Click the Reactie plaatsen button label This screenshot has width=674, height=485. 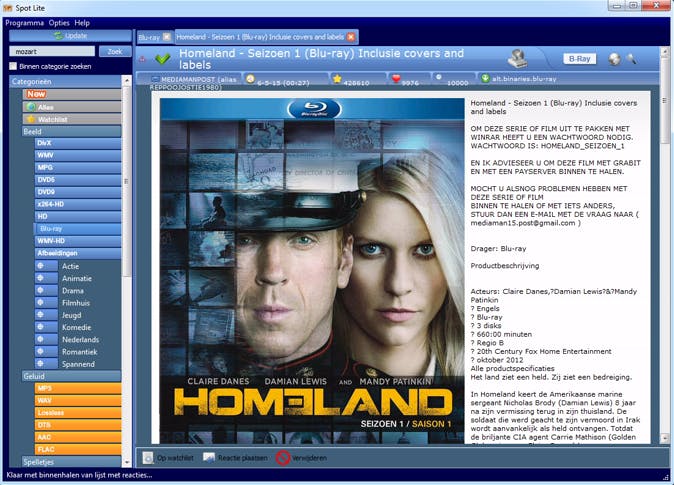(x=242, y=458)
